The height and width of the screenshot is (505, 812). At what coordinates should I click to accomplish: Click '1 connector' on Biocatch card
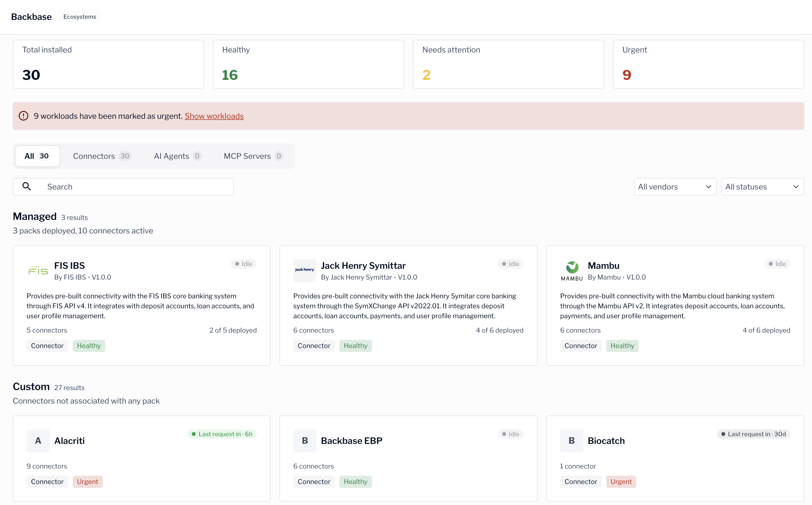click(x=578, y=466)
